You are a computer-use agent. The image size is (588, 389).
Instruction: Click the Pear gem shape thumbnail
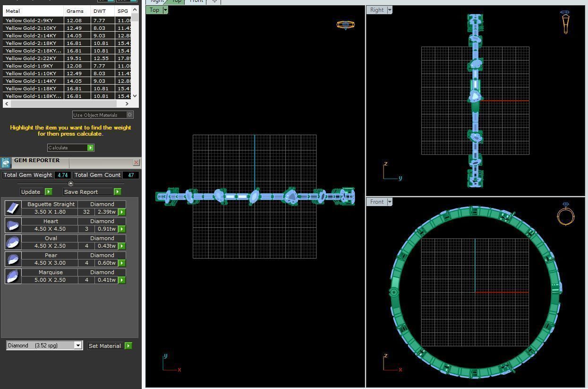pos(13,259)
